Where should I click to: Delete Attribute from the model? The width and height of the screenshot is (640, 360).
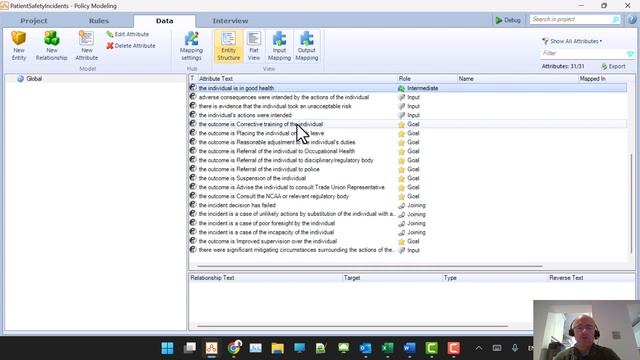(131, 46)
